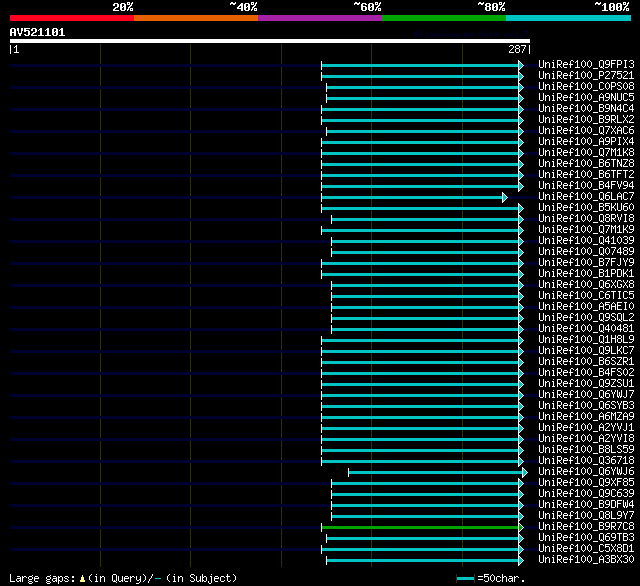Click the green arrowhead on the B9R7C8 row
The image size is (640, 586).
click(521, 528)
